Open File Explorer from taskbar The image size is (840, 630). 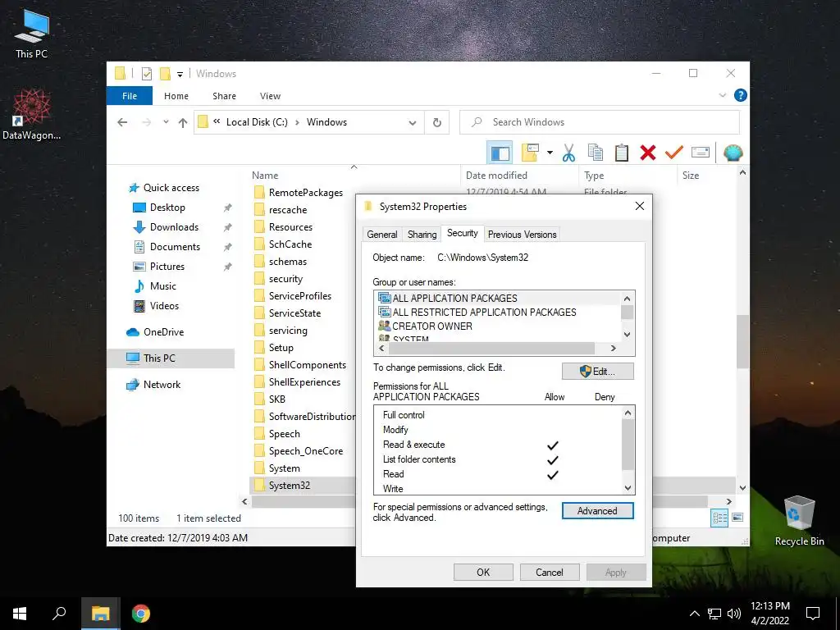click(100, 614)
